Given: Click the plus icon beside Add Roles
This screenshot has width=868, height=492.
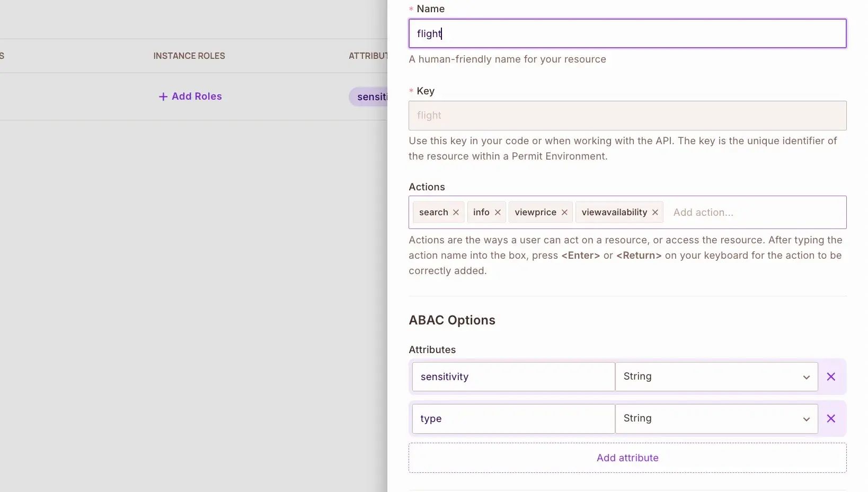Looking at the screenshot, I should click(163, 96).
